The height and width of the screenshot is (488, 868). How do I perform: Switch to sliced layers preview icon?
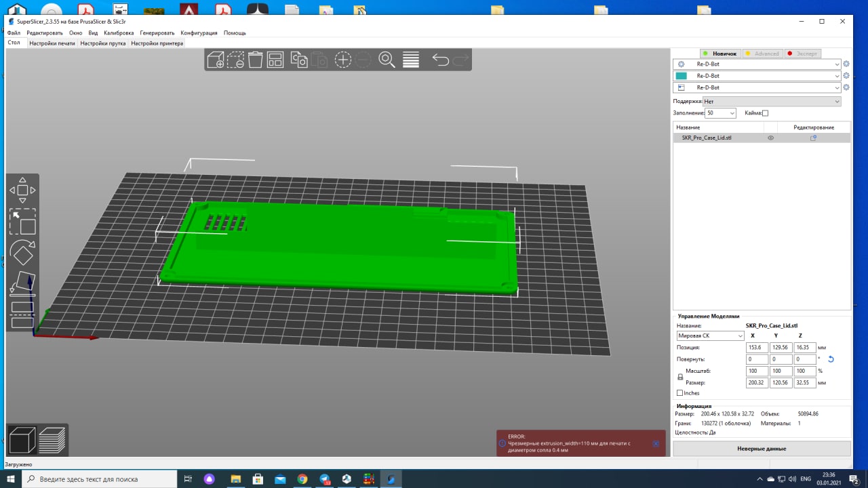[52, 441]
